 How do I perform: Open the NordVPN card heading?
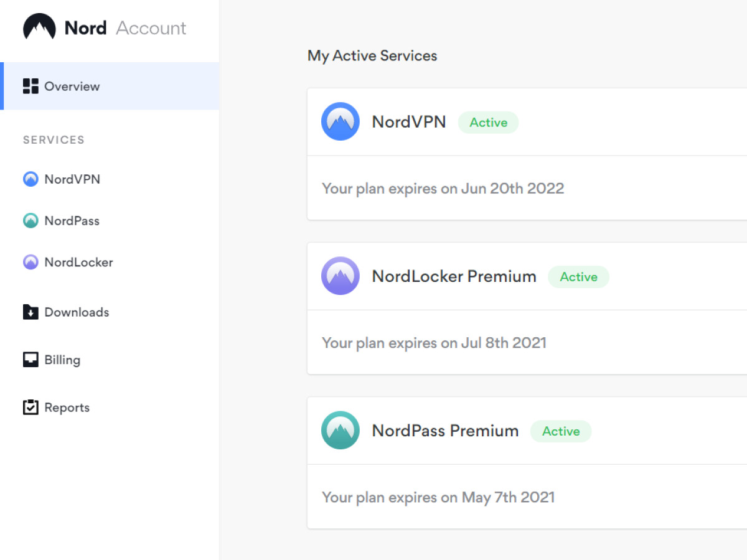[409, 122]
